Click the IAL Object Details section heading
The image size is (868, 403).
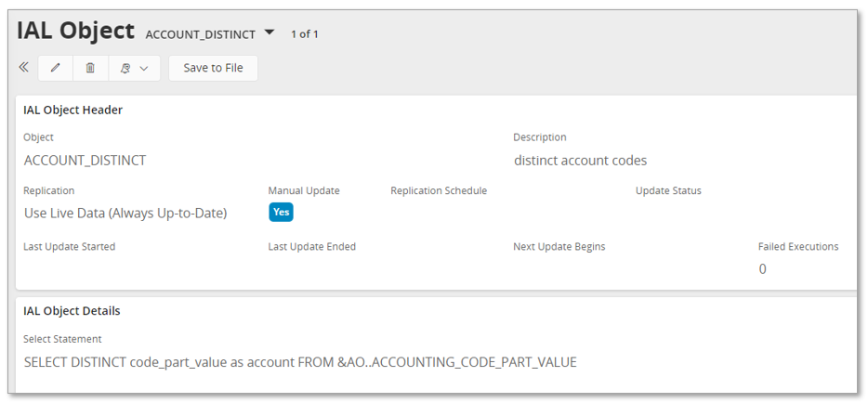click(x=72, y=311)
